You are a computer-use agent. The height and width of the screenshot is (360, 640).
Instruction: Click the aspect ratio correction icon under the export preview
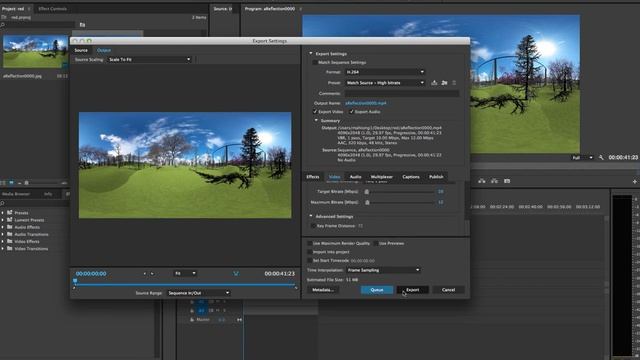coord(236,273)
